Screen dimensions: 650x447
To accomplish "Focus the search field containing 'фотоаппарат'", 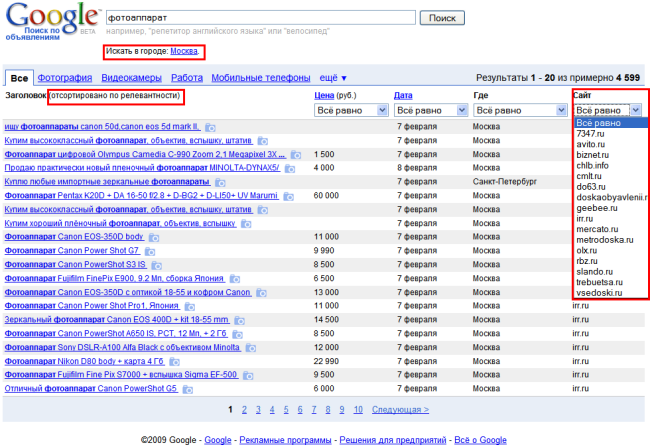I will coord(261,18).
